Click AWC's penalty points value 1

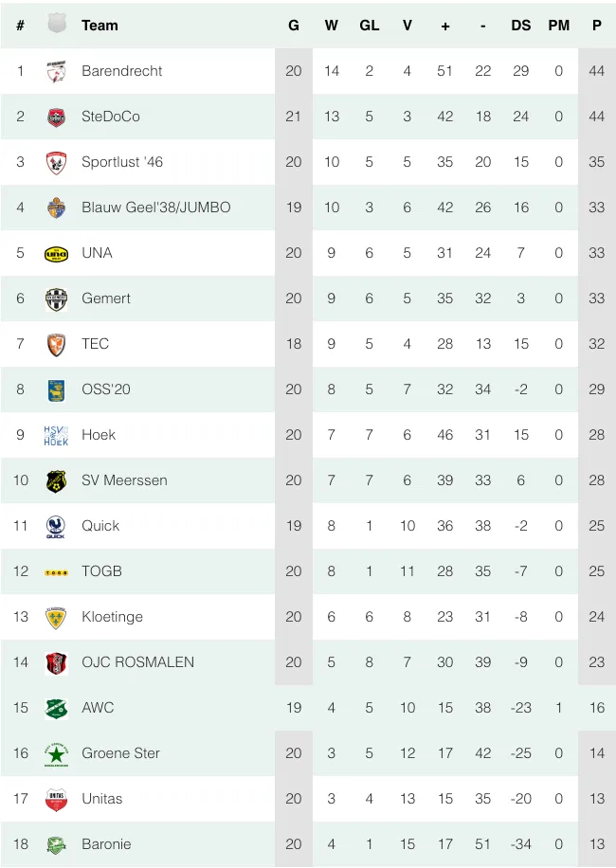(x=559, y=708)
